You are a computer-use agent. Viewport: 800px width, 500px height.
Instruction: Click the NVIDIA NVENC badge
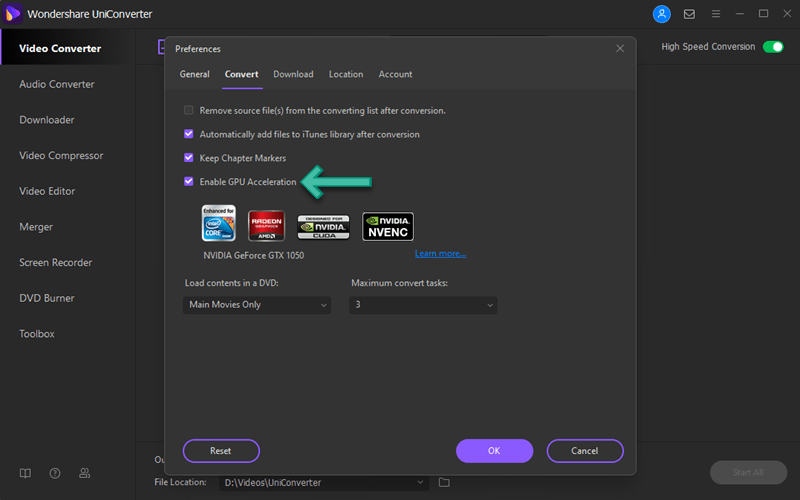(x=388, y=226)
